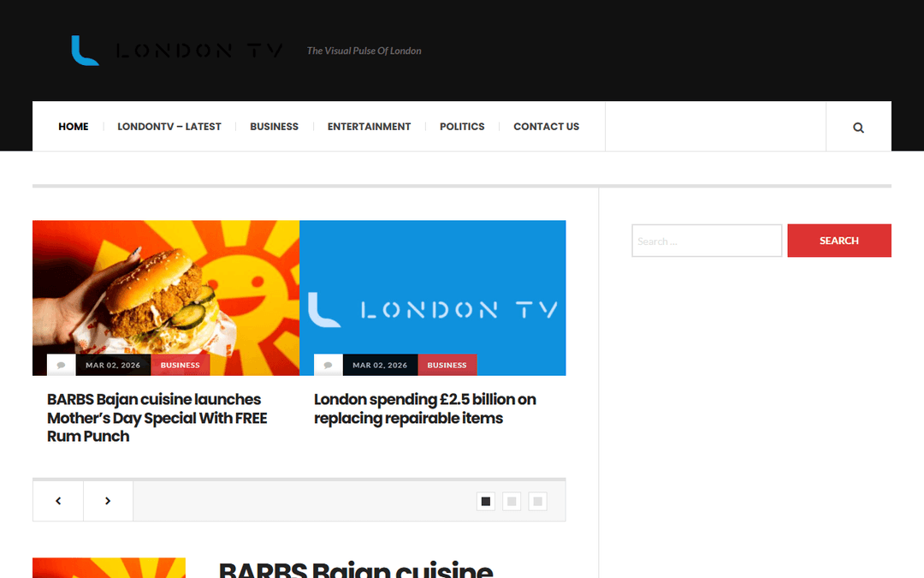
Task: Go to next slide arrow
Action: pyautogui.click(x=108, y=501)
